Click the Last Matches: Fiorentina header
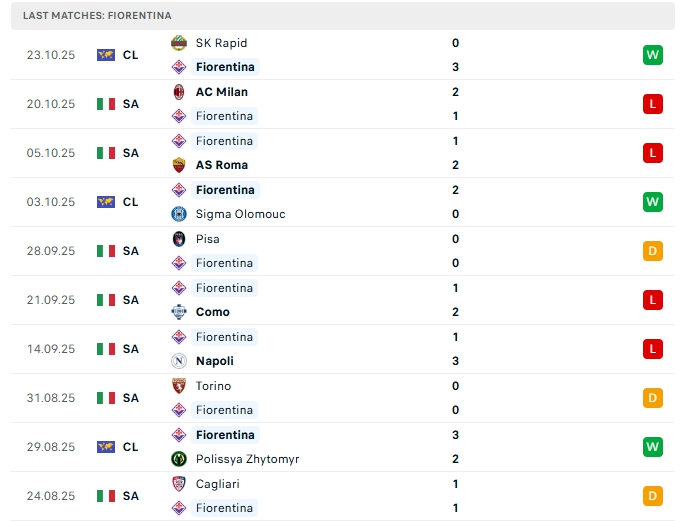The image size is (687, 521). pos(98,16)
